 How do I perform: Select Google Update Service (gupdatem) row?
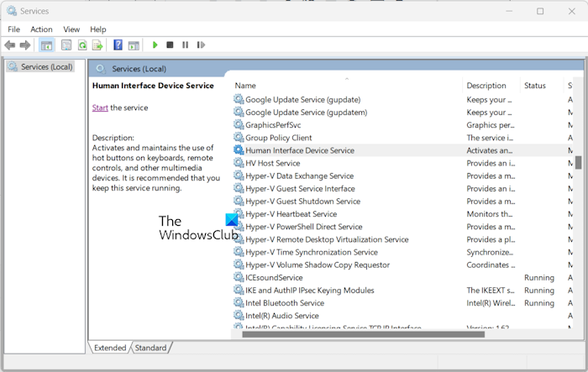coord(307,113)
